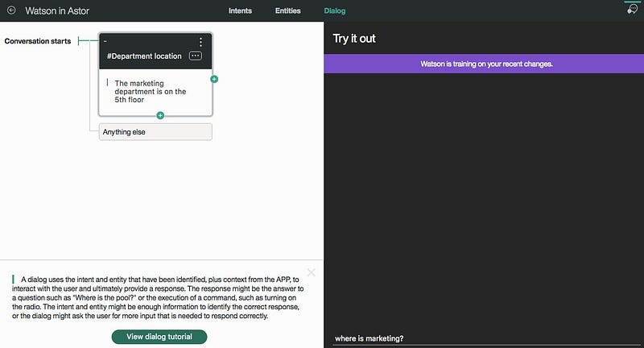Go back using the arrow icon
The height and width of the screenshot is (348, 644).
[x=11, y=10]
